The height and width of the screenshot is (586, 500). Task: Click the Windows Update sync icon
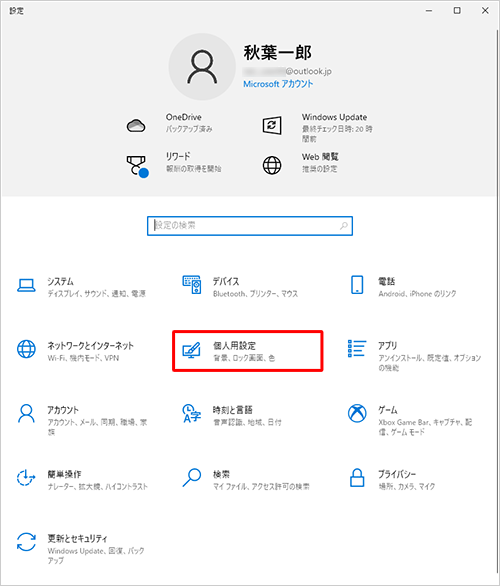tap(272, 125)
